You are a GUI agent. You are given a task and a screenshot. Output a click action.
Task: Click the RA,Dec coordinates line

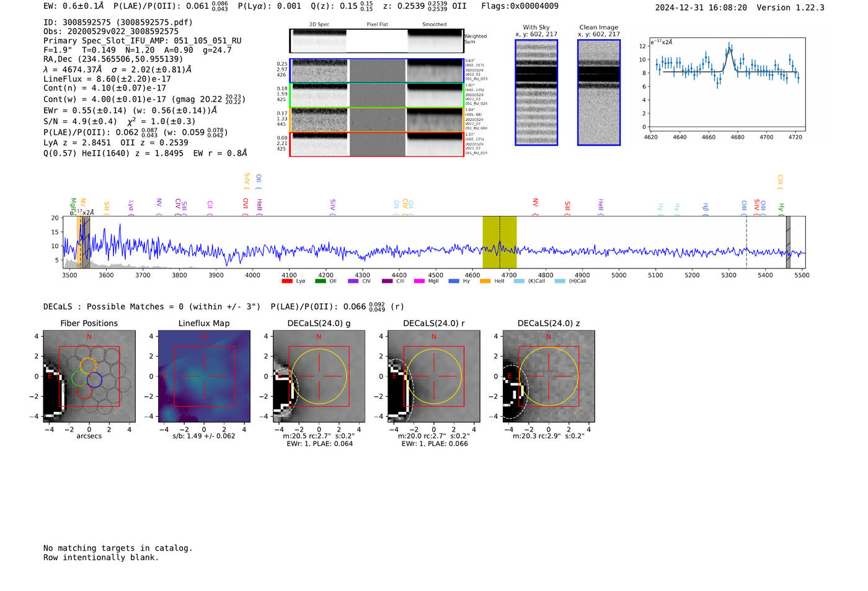[x=113, y=59]
